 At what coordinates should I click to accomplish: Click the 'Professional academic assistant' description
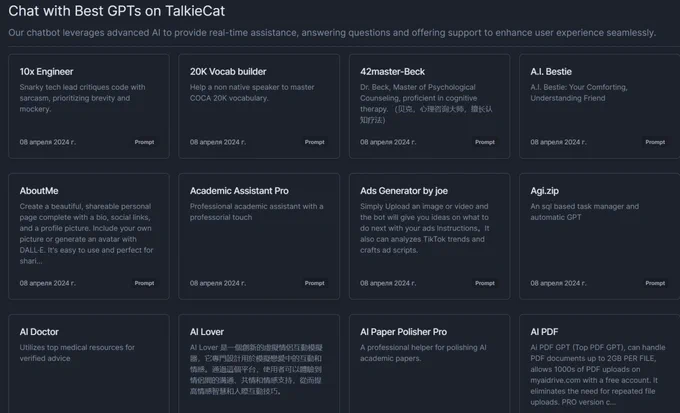coord(256,212)
